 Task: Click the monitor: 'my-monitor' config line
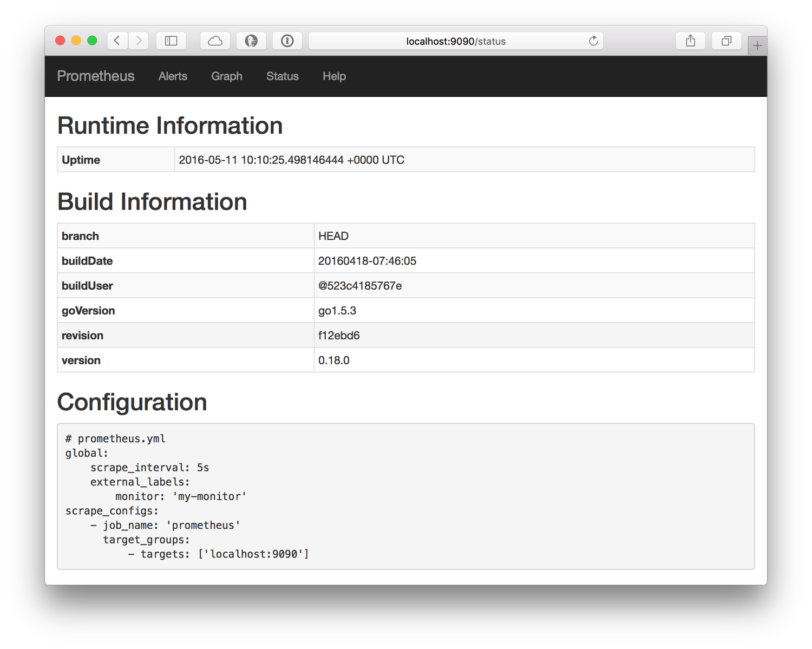click(181, 496)
